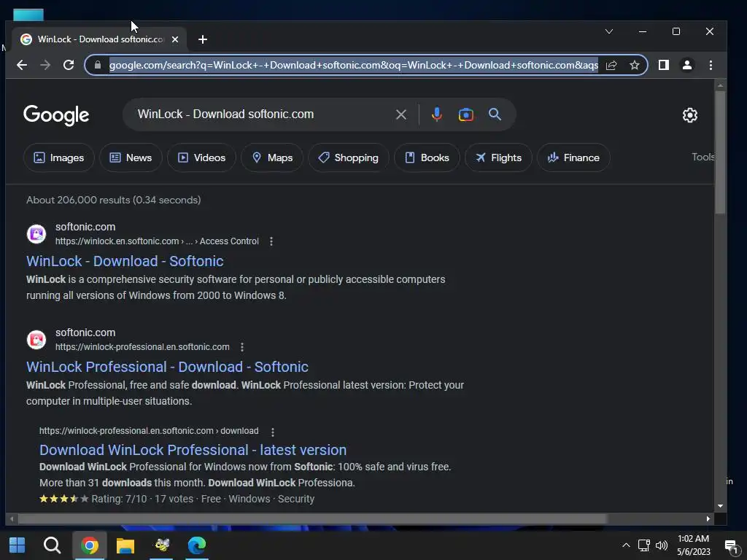
Task: Open the search Tools options
Action: (703, 157)
